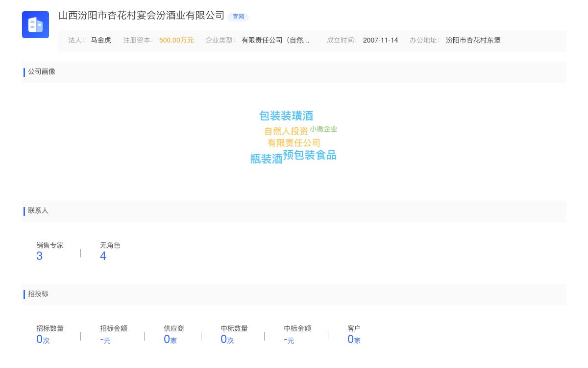Click the 注册资本 field label

(138, 41)
